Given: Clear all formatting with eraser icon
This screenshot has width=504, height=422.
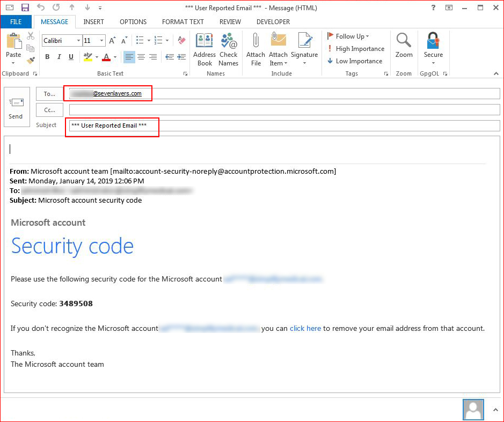Looking at the screenshot, I should (x=181, y=40).
